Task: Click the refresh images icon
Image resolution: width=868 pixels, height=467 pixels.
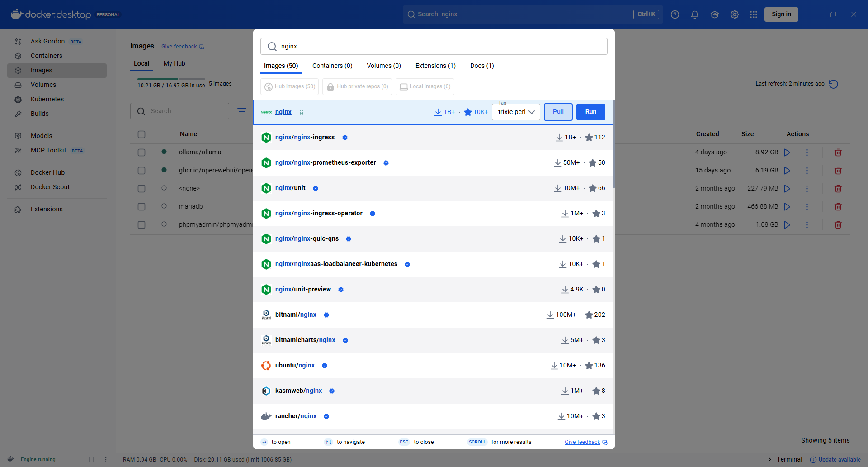Action: tap(834, 84)
